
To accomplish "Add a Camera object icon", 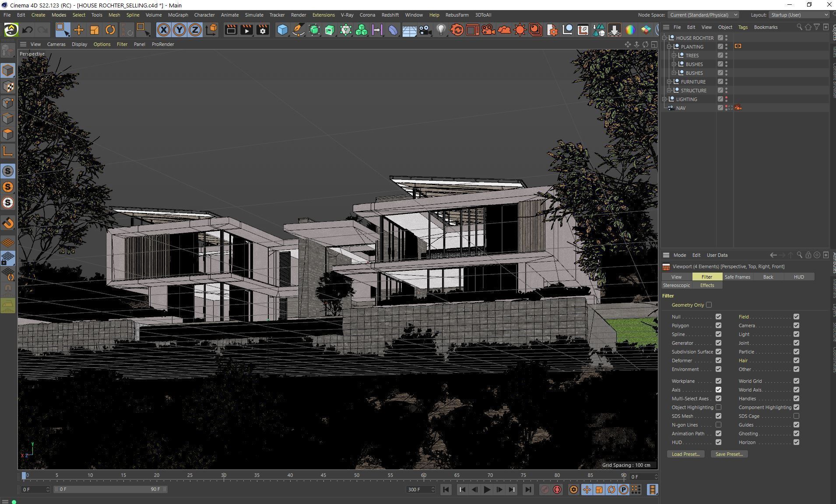I will (425, 30).
